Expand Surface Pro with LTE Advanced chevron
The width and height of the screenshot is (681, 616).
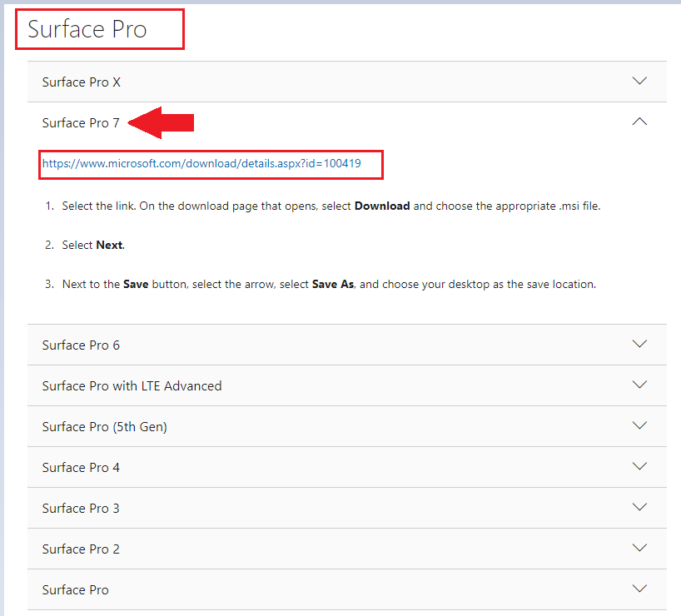[x=639, y=385]
